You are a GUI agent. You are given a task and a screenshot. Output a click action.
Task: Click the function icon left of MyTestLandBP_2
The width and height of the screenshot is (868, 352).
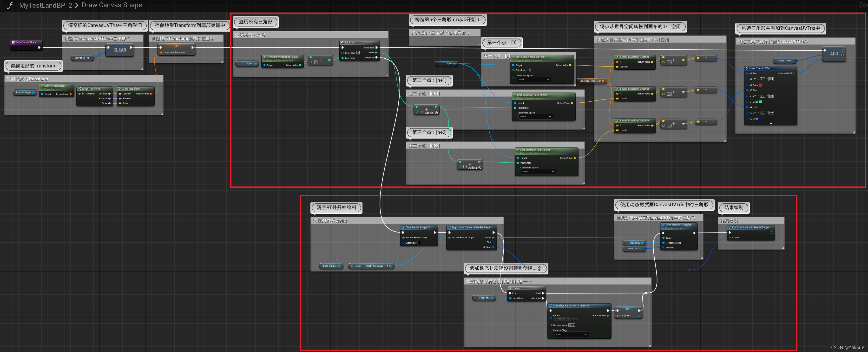click(10, 5)
